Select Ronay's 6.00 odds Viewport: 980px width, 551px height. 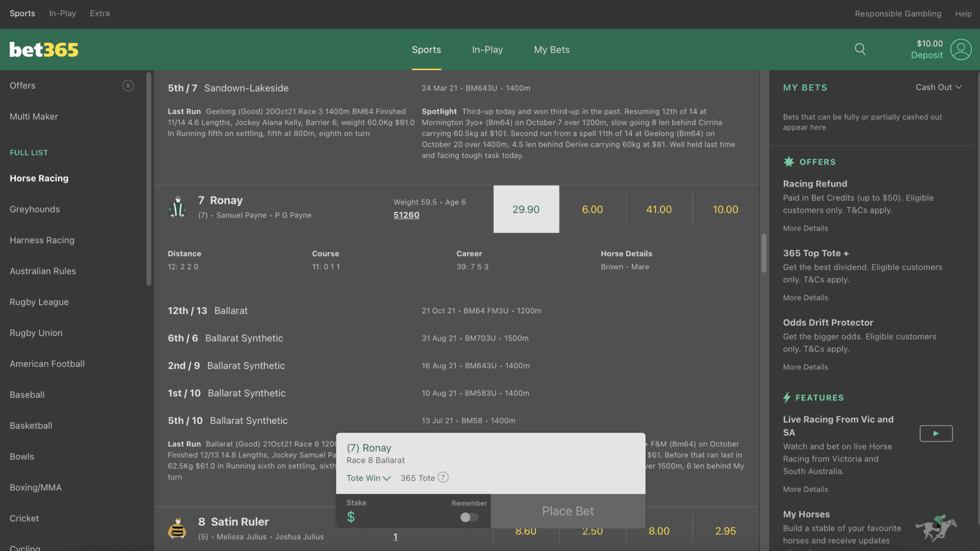pyautogui.click(x=592, y=209)
